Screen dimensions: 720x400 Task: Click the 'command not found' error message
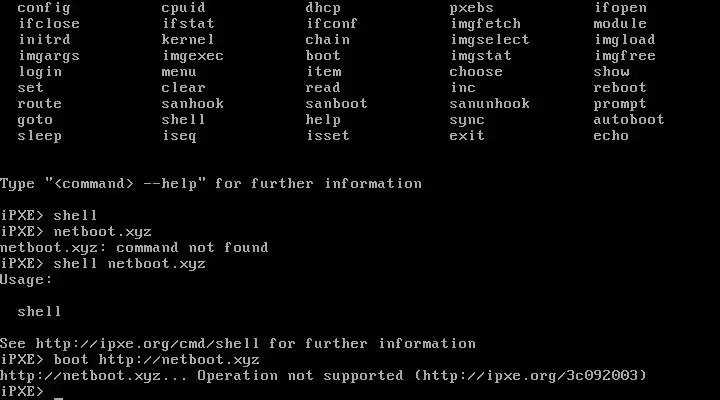click(192, 248)
